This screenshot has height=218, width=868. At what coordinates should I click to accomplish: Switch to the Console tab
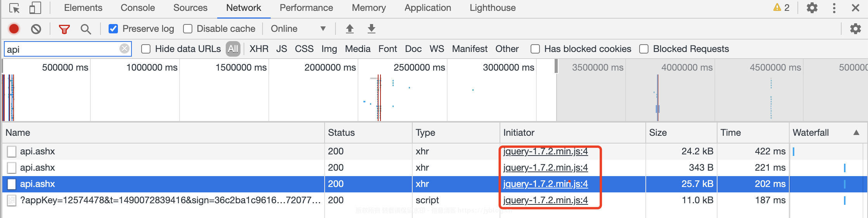(138, 8)
